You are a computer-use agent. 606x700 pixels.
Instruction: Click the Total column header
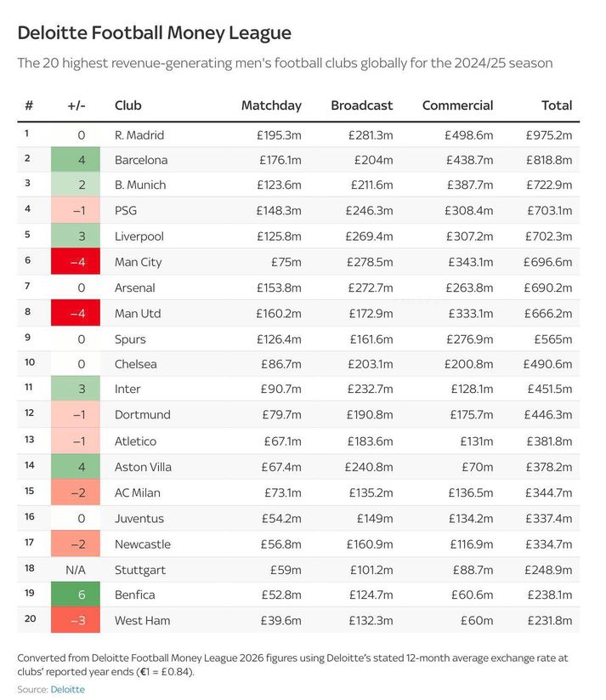(557, 105)
